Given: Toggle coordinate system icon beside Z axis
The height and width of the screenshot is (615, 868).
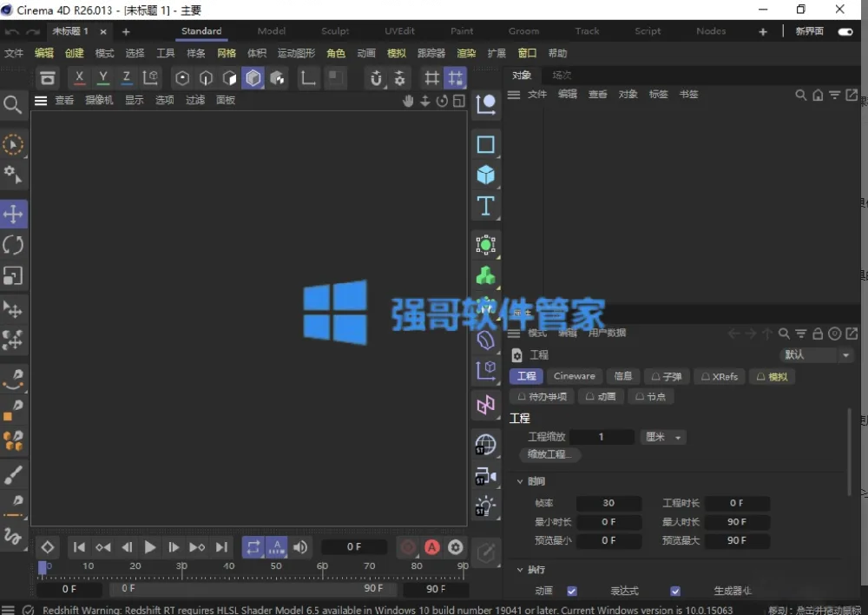Looking at the screenshot, I should 150,78.
